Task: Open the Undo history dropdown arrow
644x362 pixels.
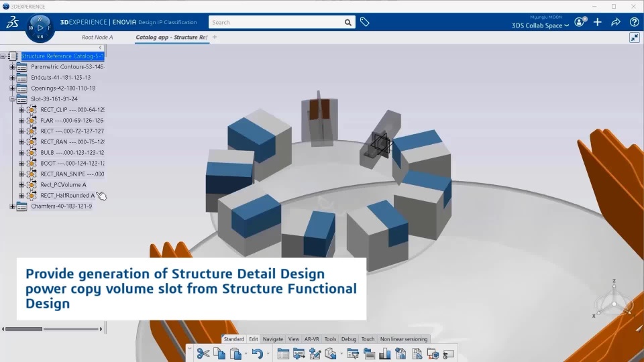Action: tap(268, 354)
